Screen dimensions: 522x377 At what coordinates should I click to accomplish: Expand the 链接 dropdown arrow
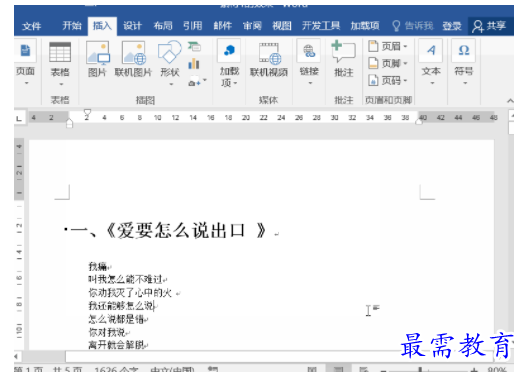(310, 83)
